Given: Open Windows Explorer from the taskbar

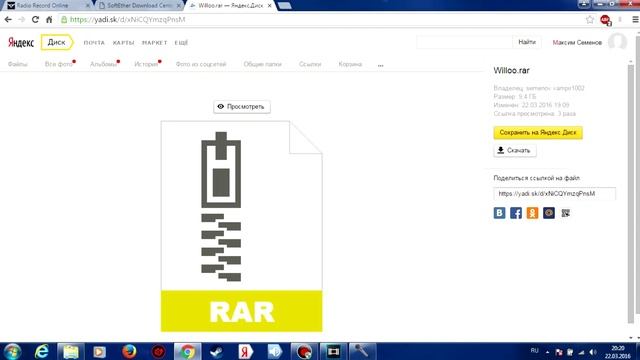Looking at the screenshot, I should (x=71, y=351).
